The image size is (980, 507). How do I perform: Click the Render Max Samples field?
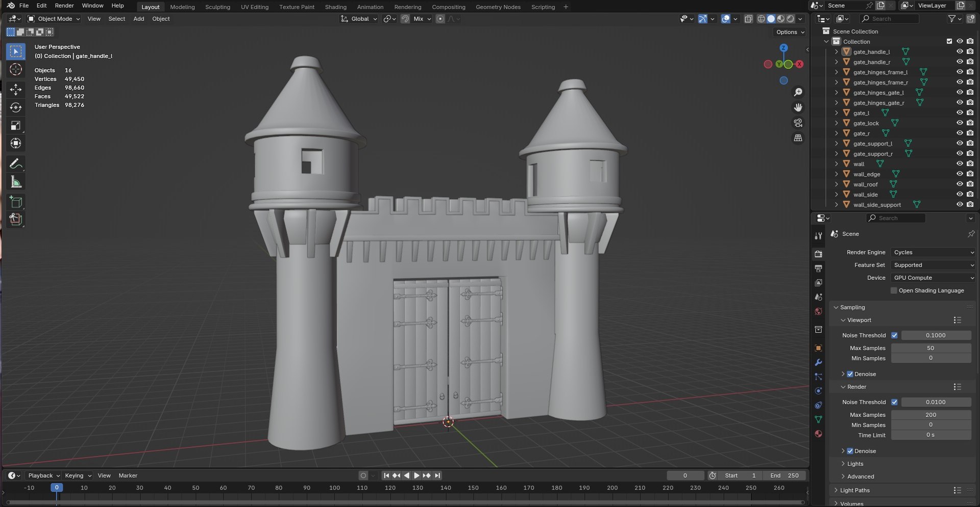[x=931, y=415]
